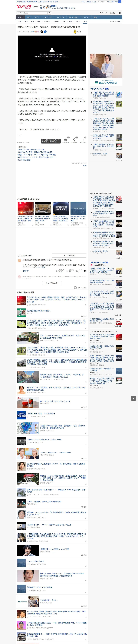Share the top comment on X
This screenshot has width=138, height=644.
pos(85,271)
